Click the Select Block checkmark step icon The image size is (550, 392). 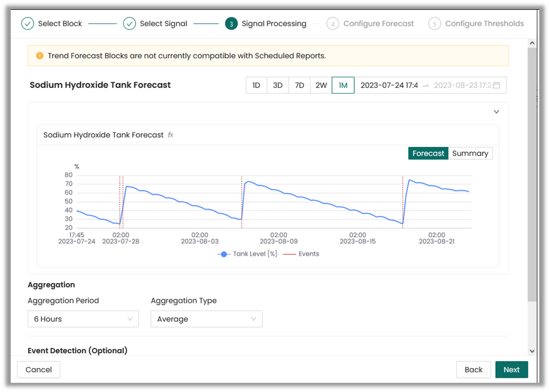28,24
